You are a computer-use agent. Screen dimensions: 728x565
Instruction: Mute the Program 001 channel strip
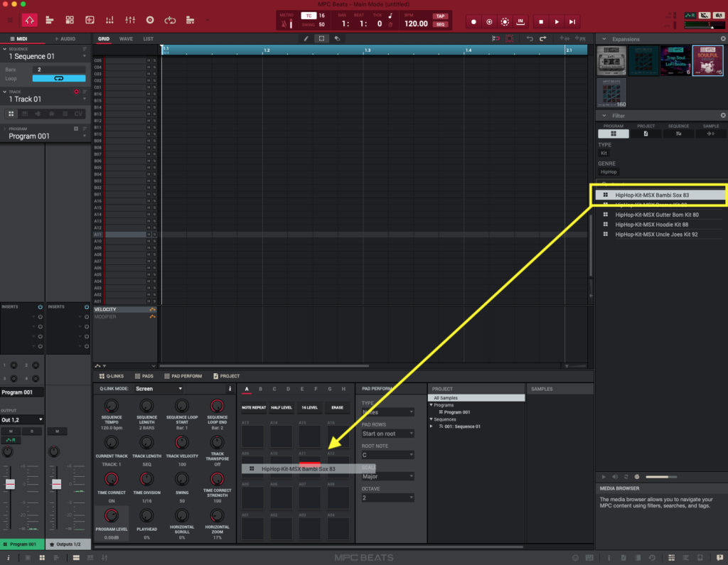(11, 431)
